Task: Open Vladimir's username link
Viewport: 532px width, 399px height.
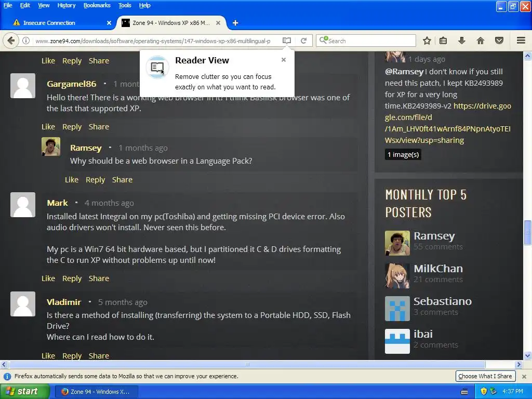Action: [x=64, y=302]
